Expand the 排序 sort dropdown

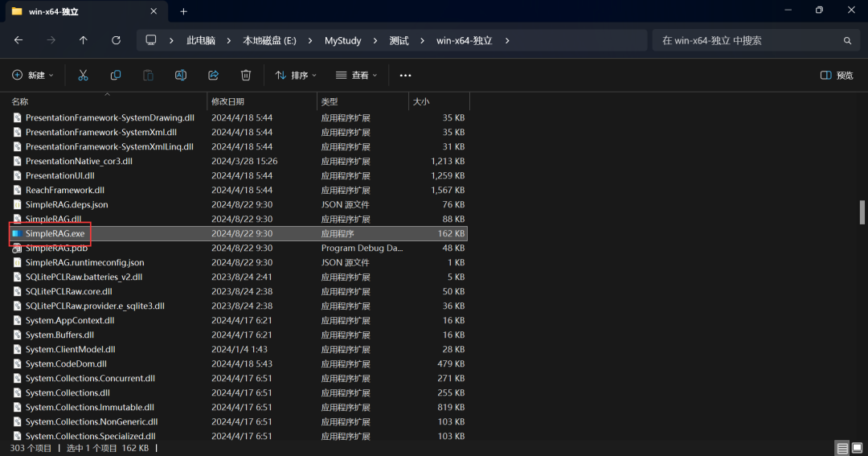[x=296, y=75]
